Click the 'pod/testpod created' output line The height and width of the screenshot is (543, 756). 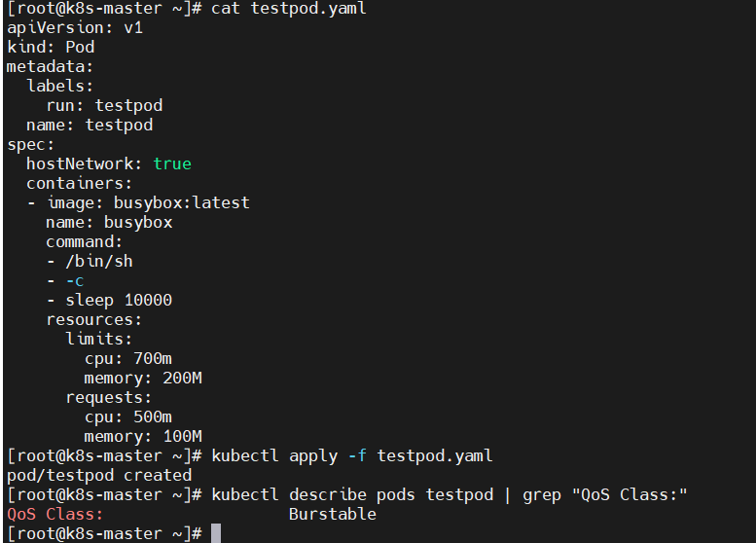point(99,475)
